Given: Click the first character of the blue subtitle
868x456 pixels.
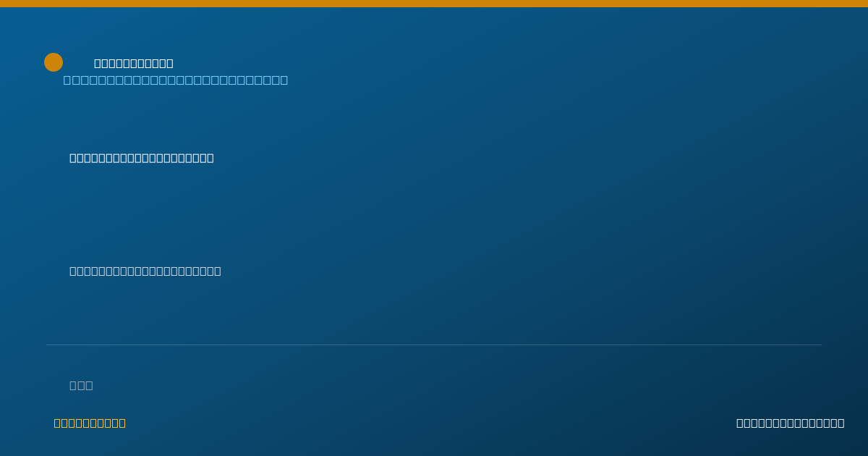Looking at the screenshot, I should coord(67,80).
